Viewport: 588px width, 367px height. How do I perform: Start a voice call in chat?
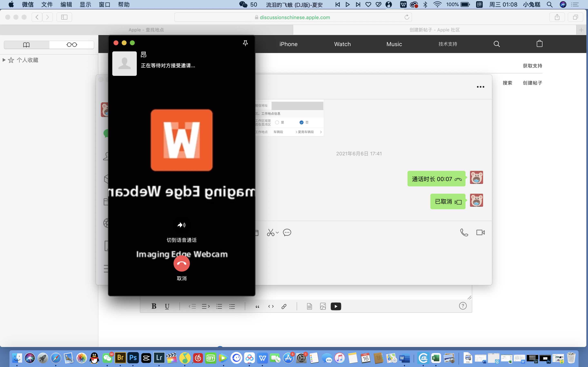pos(464,232)
